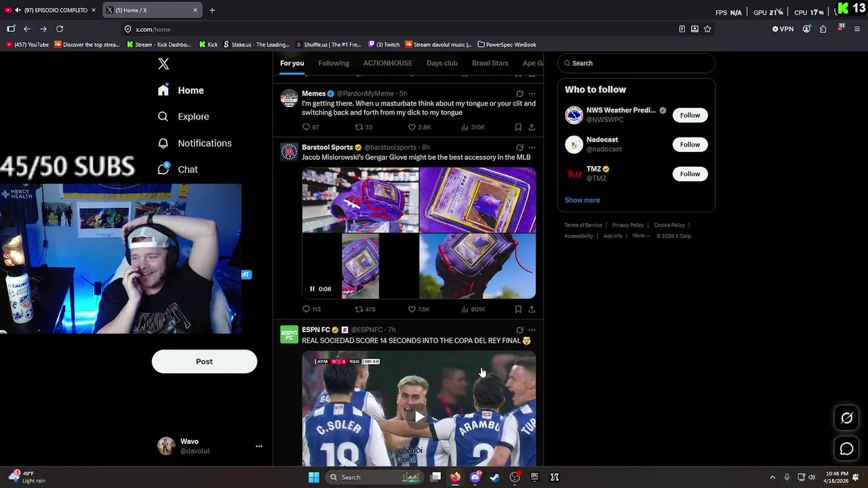868x488 pixels.
Task: Open more options on ESPN FC post
Action: (532, 330)
